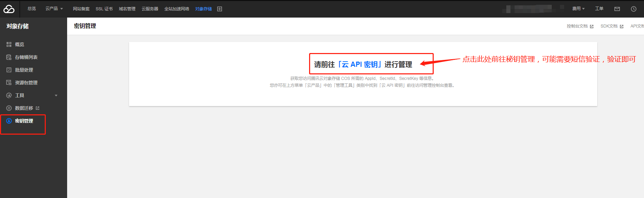Click the text mentioning AppId, SecretId, SecretKey

click(363, 79)
